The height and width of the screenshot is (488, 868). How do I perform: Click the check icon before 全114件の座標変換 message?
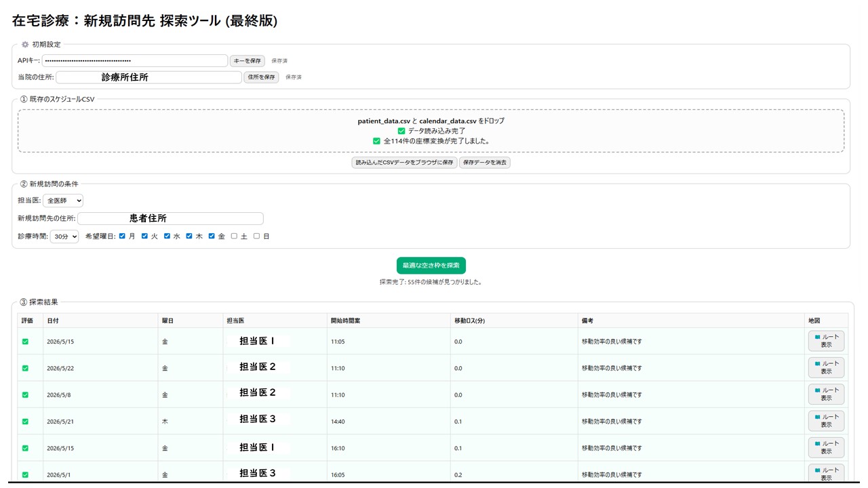tap(377, 141)
